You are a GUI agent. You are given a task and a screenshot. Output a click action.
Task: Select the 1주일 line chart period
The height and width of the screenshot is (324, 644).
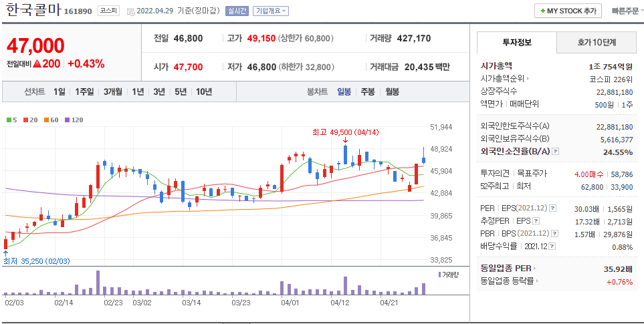[x=85, y=92]
